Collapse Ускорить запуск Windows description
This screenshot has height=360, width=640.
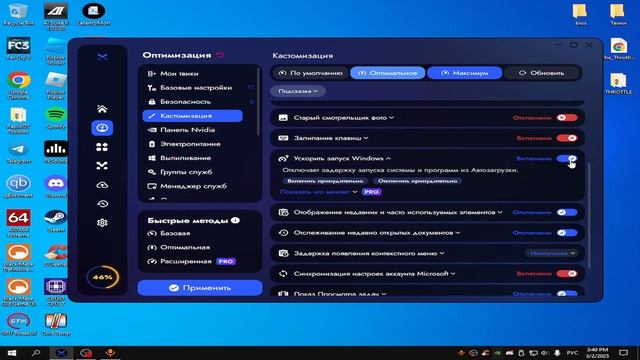coord(388,158)
